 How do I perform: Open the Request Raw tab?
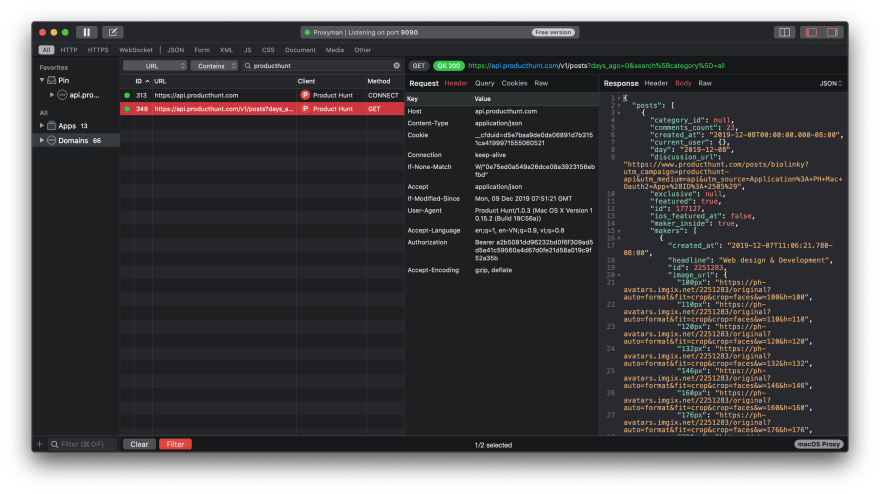coord(541,83)
